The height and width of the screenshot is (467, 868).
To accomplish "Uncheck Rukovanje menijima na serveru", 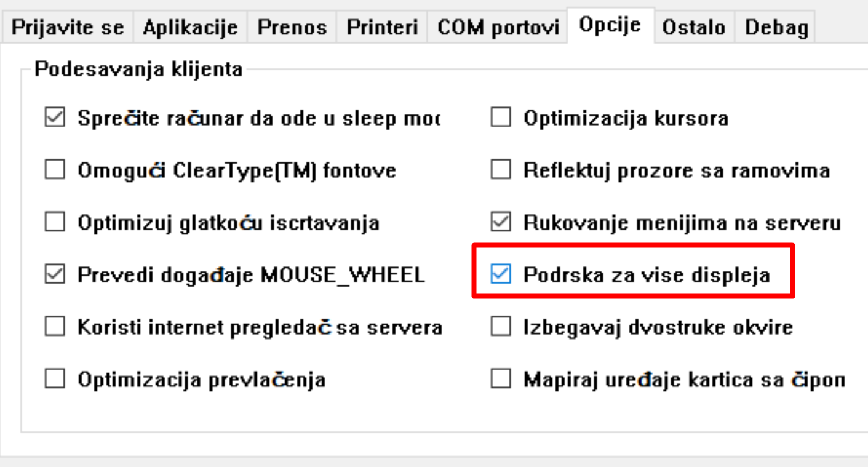I will [501, 222].
